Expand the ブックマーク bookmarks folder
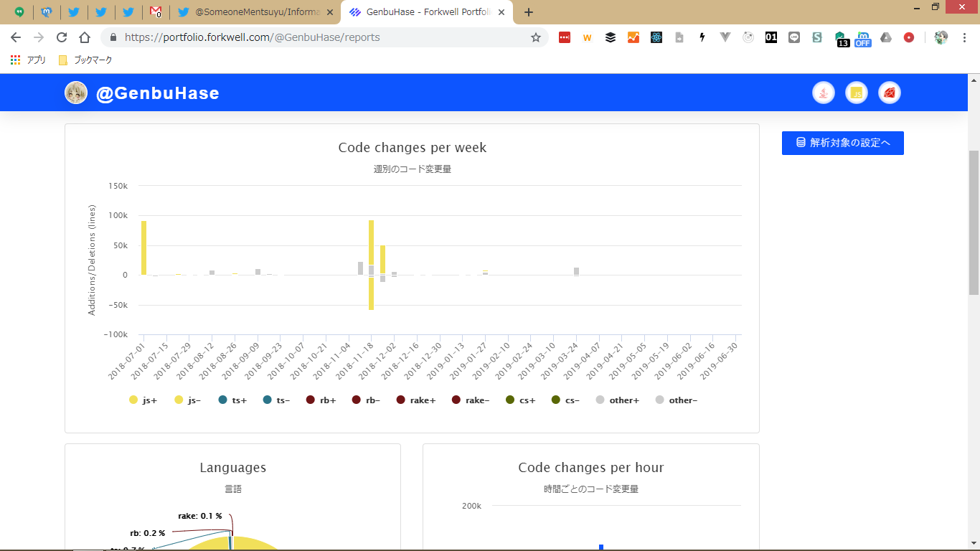980x551 pixels. [85, 60]
